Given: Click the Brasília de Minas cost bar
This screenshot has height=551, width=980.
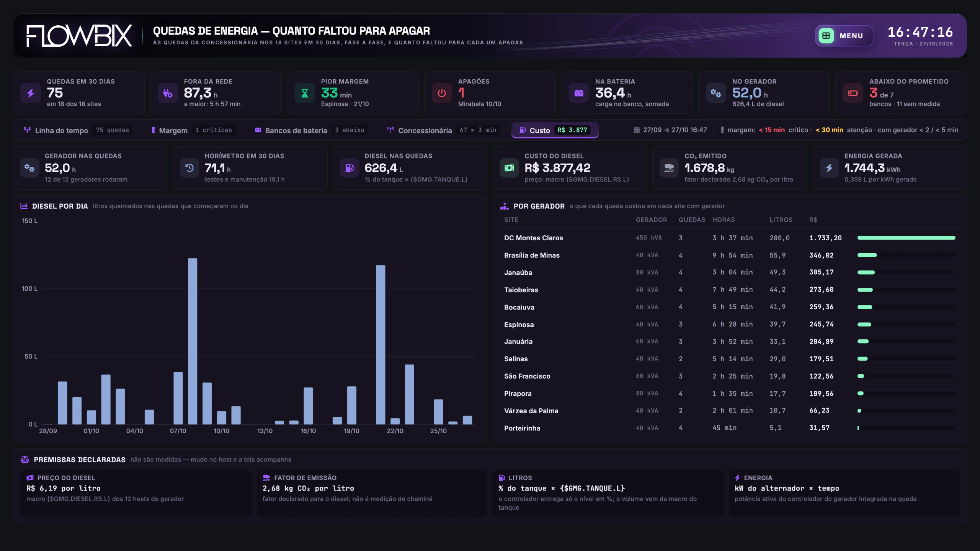Looking at the screenshot, I should pos(867,255).
